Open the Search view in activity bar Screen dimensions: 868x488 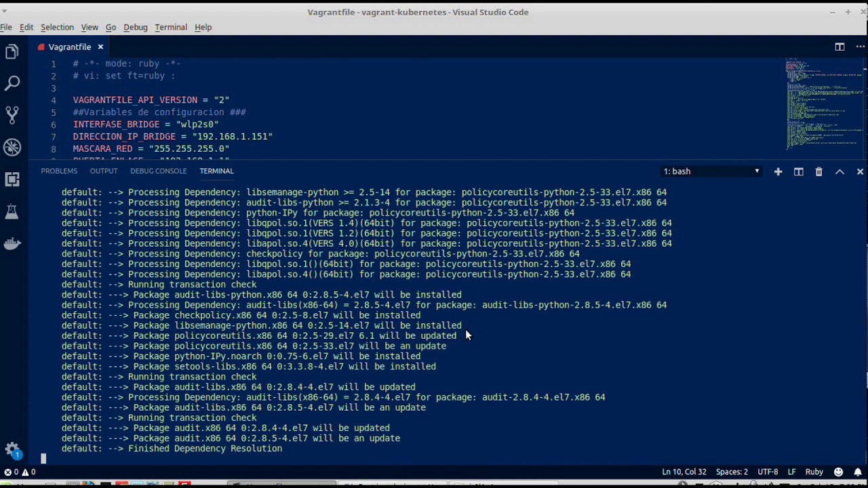[12, 83]
